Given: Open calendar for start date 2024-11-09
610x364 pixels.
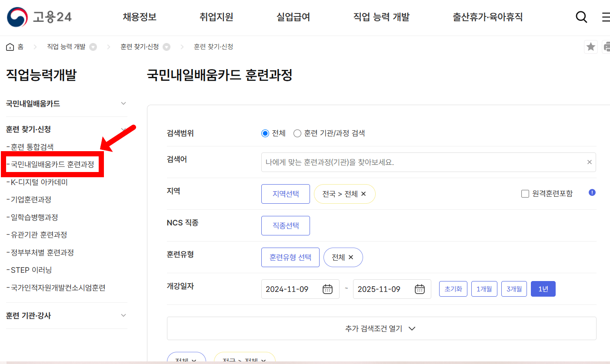Looking at the screenshot, I should point(327,289).
